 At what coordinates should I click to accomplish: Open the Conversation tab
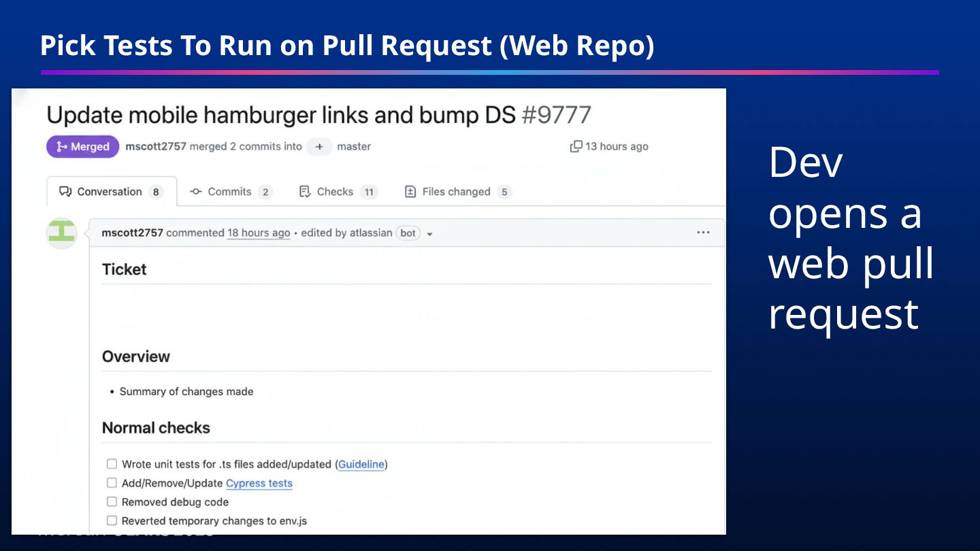click(112, 192)
